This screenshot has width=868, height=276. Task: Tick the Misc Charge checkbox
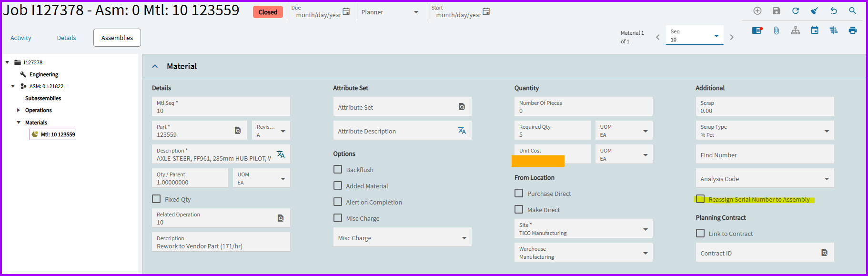tap(338, 218)
